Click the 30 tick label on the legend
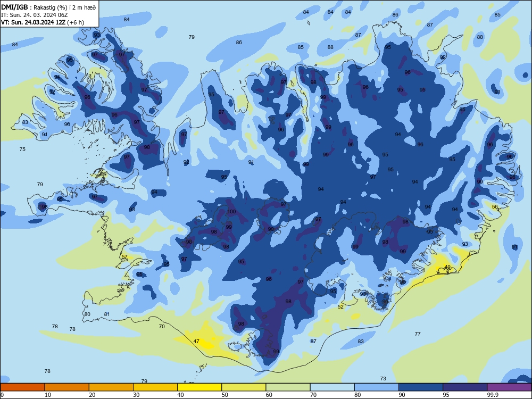 pos(136,395)
